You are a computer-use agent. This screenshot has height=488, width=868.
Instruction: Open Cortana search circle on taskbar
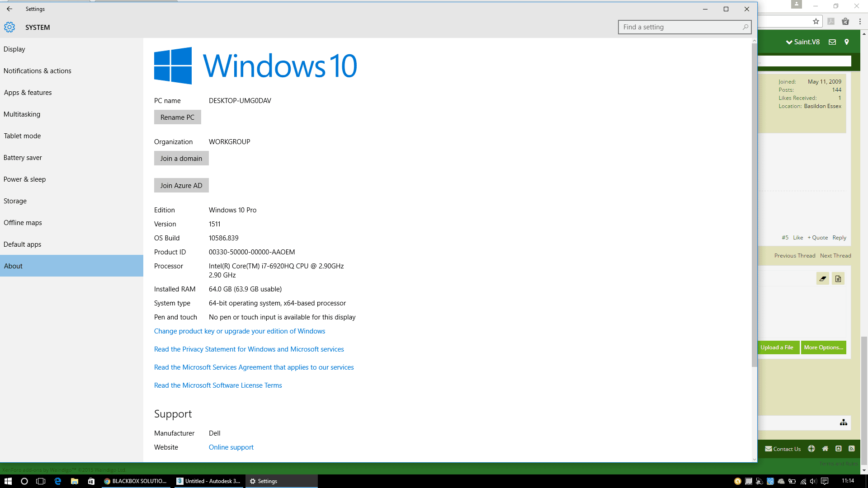(24, 481)
